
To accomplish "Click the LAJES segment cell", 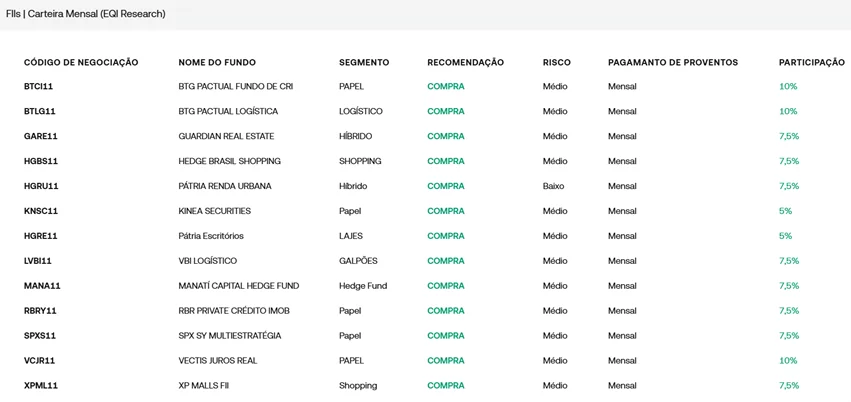I will point(351,236).
